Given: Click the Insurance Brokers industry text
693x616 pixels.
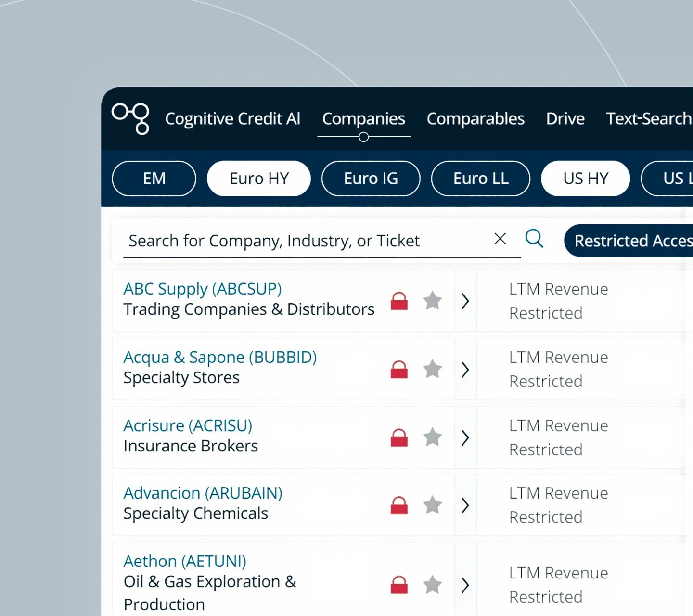Looking at the screenshot, I should [x=191, y=446].
